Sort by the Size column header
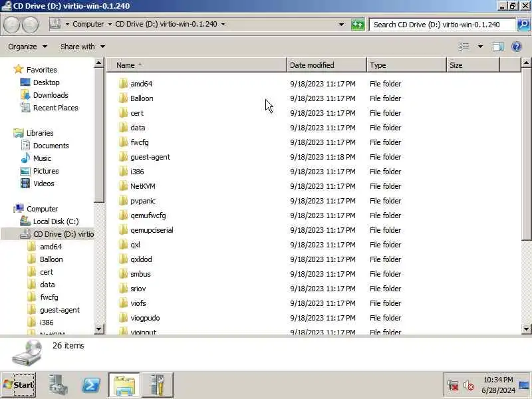Image resolution: width=532 pixels, height=399 pixels. pyautogui.click(x=473, y=65)
